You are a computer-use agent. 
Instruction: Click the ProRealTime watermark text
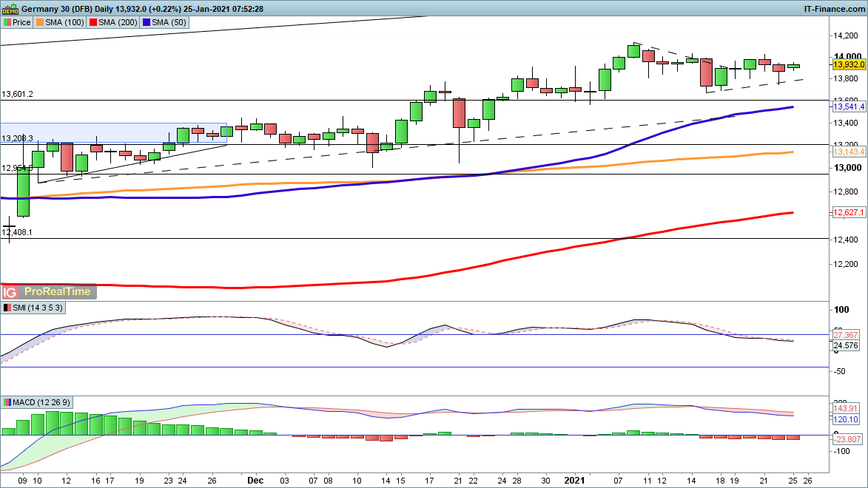pyautogui.click(x=57, y=291)
